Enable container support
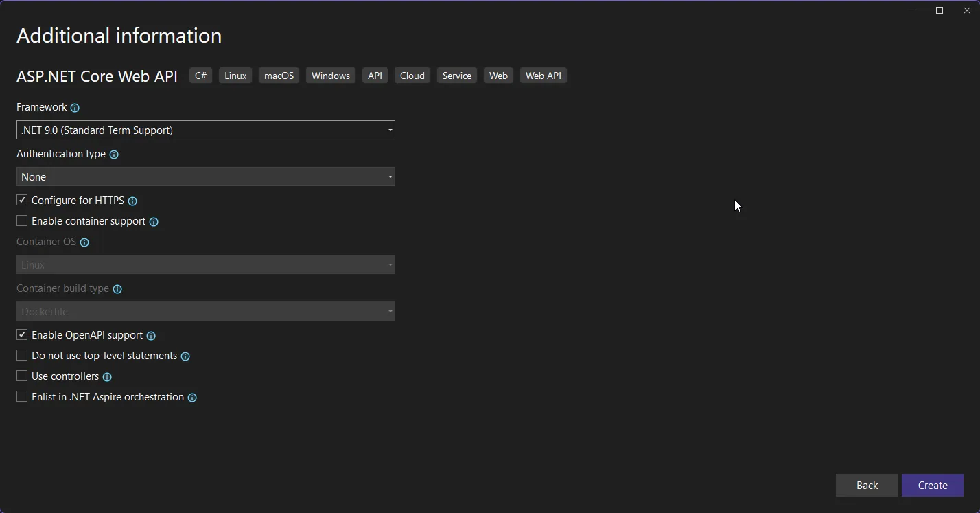The width and height of the screenshot is (980, 513). point(21,220)
